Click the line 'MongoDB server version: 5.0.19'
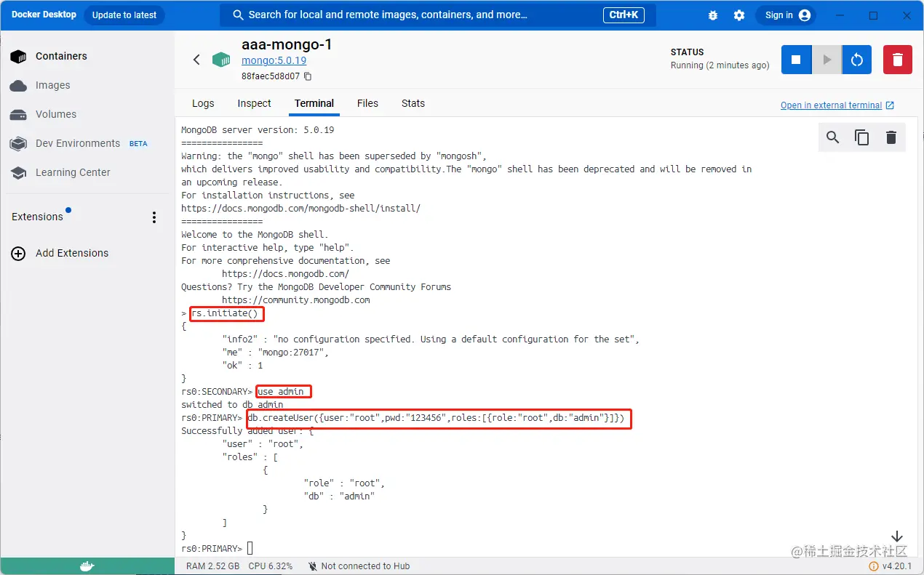924x575 pixels. pyautogui.click(x=258, y=130)
